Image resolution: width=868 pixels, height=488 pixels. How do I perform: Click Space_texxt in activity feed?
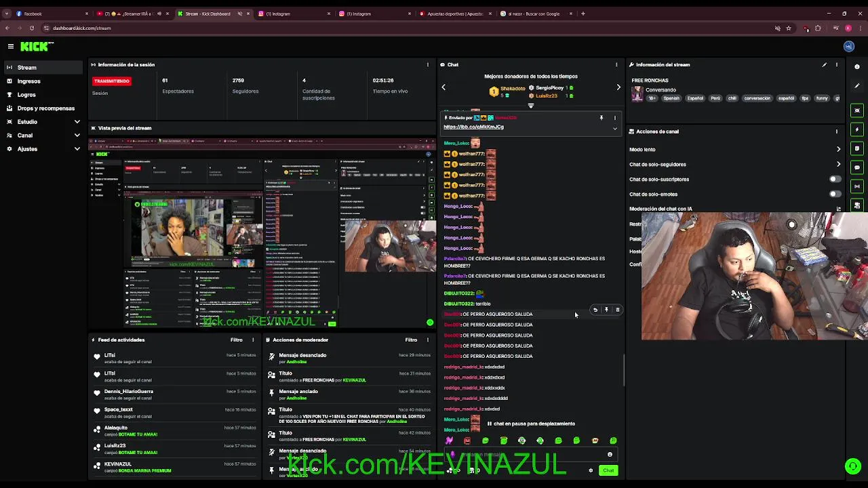pyautogui.click(x=119, y=409)
